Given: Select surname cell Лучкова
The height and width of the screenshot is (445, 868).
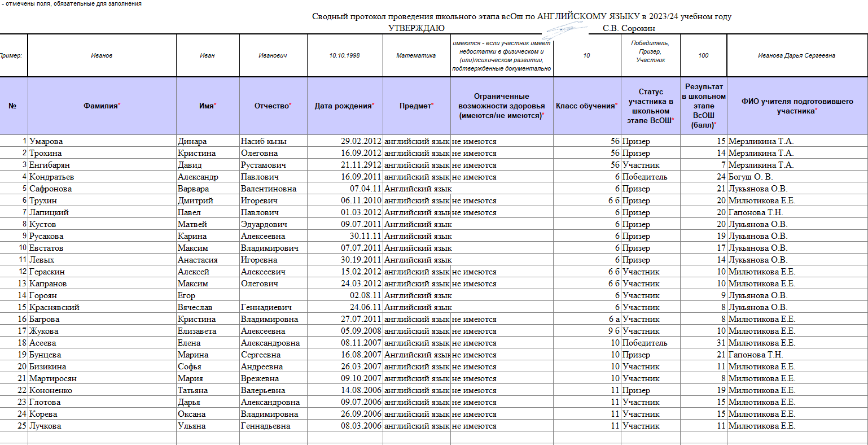Looking at the screenshot, I should pos(102,426).
